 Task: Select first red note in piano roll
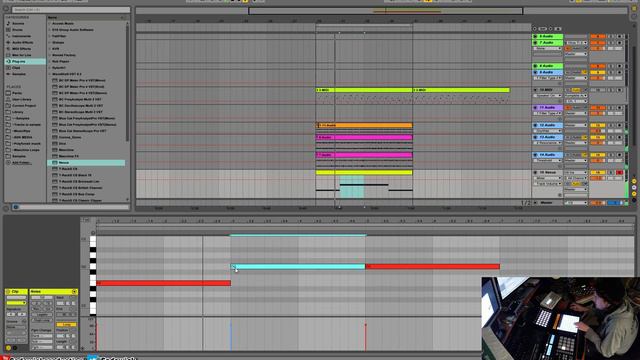pos(163,283)
